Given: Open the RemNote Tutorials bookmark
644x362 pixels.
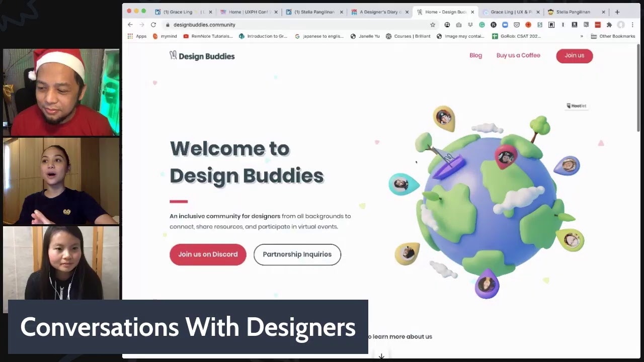Looking at the screenshot, I should tap(208, 36).
